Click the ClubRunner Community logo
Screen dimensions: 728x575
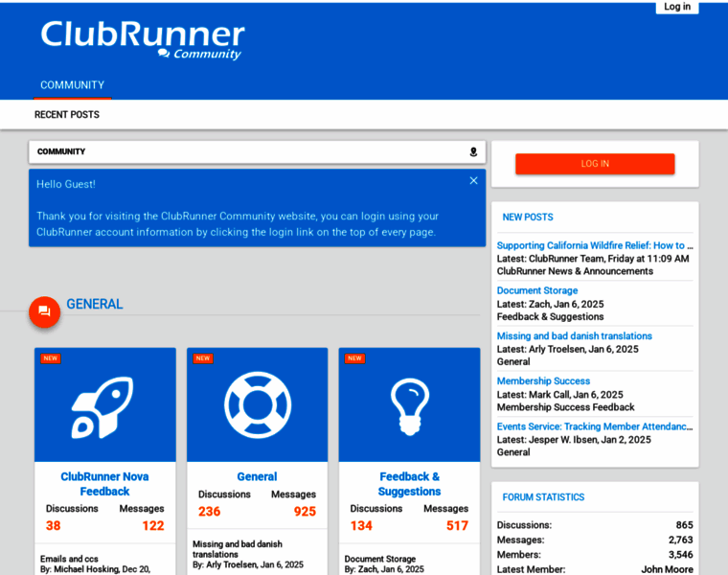tap(143, 40)
